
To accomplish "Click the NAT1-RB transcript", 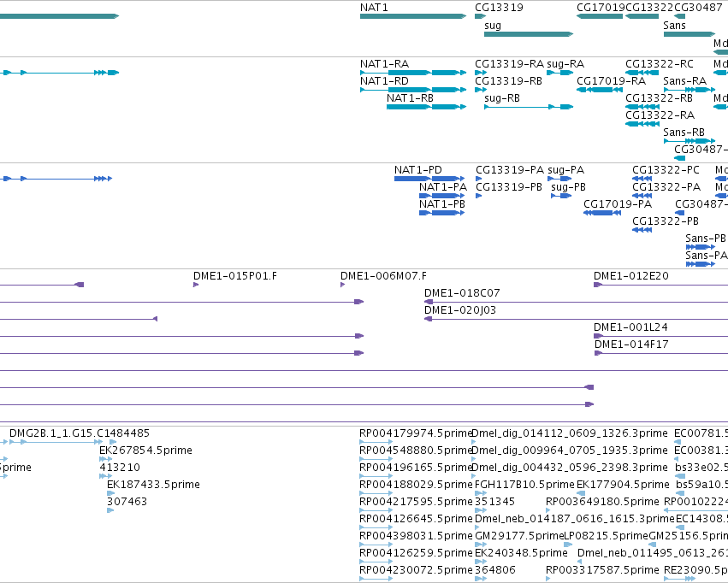I will click(x=426, y=107).
